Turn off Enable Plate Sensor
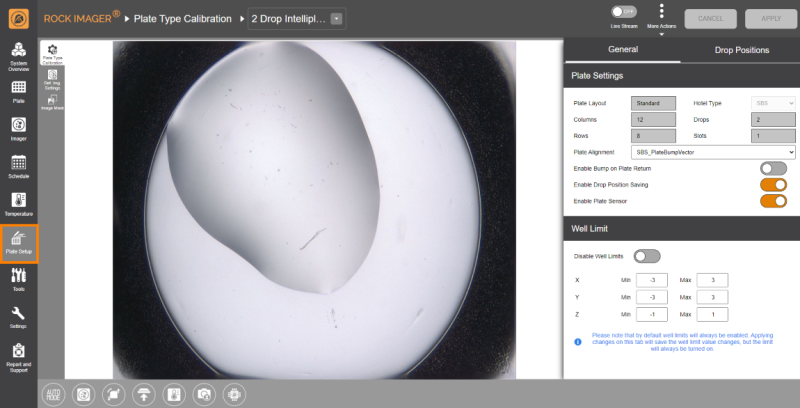Screen dimensions: 800x408 tap(773, 201)
